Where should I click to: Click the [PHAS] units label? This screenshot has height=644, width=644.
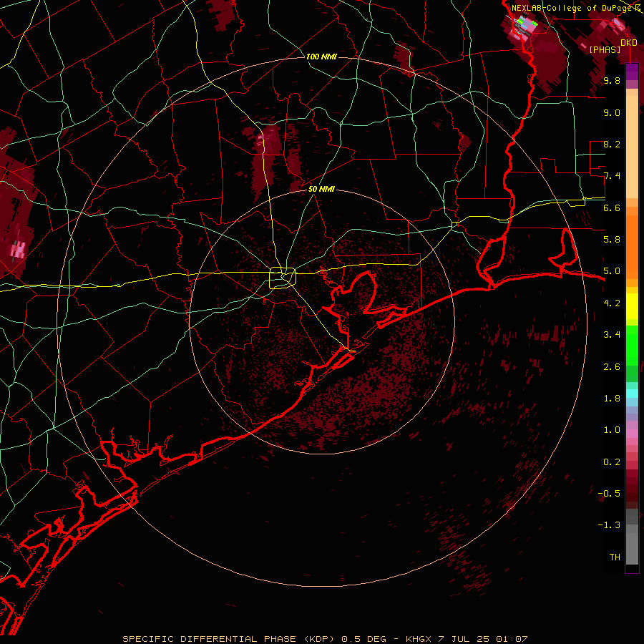pyautogui.click(x=605, y=49)
